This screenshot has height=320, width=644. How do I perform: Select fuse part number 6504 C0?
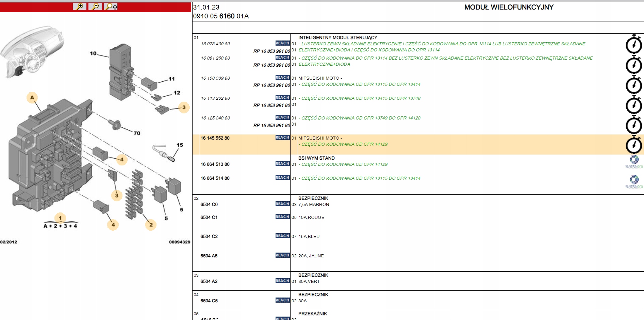click(209, 205)
